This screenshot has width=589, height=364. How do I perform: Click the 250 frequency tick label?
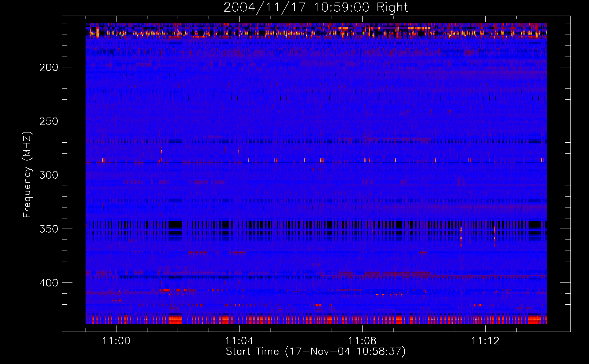click(x=48, y=121)
